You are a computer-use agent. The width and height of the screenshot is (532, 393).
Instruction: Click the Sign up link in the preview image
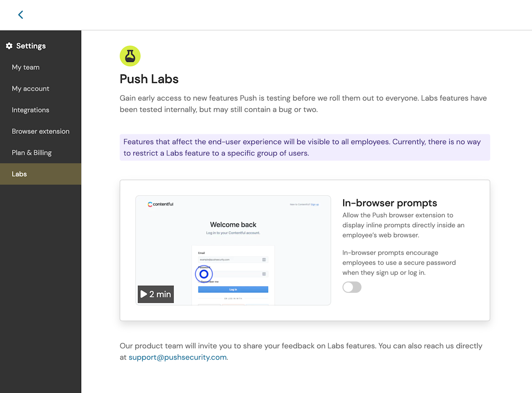(315, 204)
